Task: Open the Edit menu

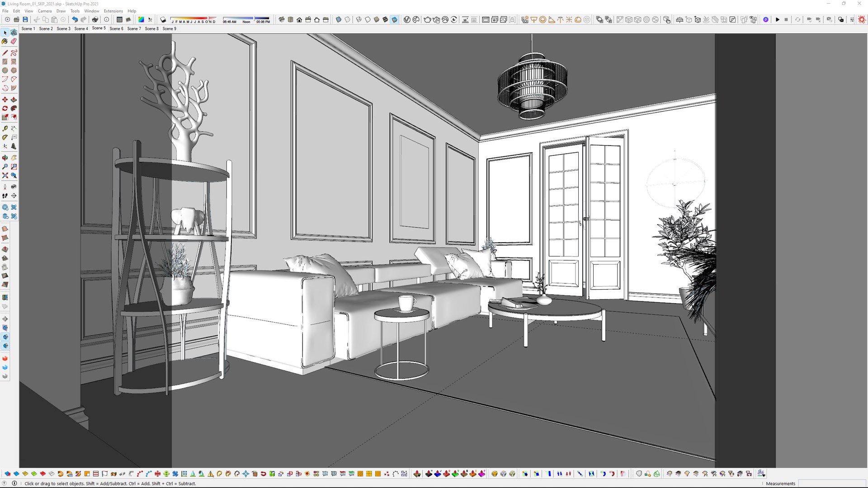Action: tap(16, 11)
